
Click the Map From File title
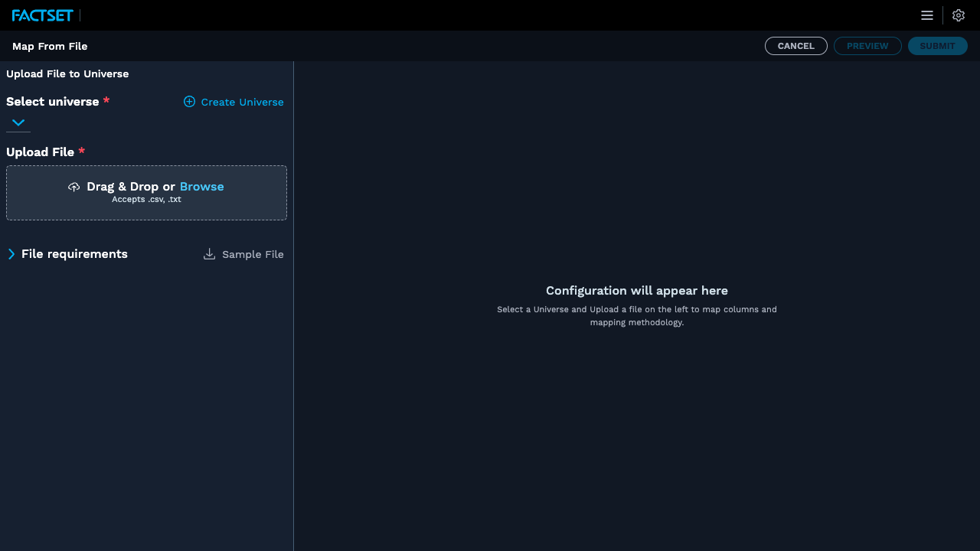50,46
